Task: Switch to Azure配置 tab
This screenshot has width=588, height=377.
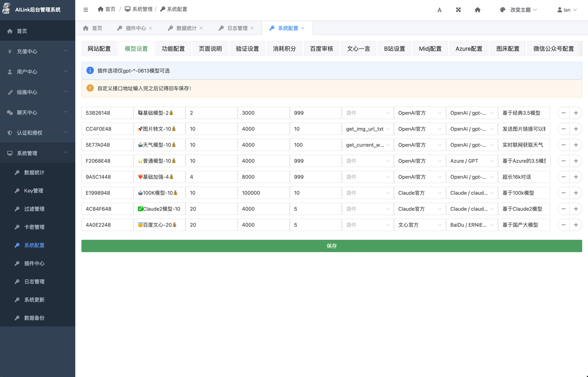Action: pyautogui.click(x=469, y=49)
